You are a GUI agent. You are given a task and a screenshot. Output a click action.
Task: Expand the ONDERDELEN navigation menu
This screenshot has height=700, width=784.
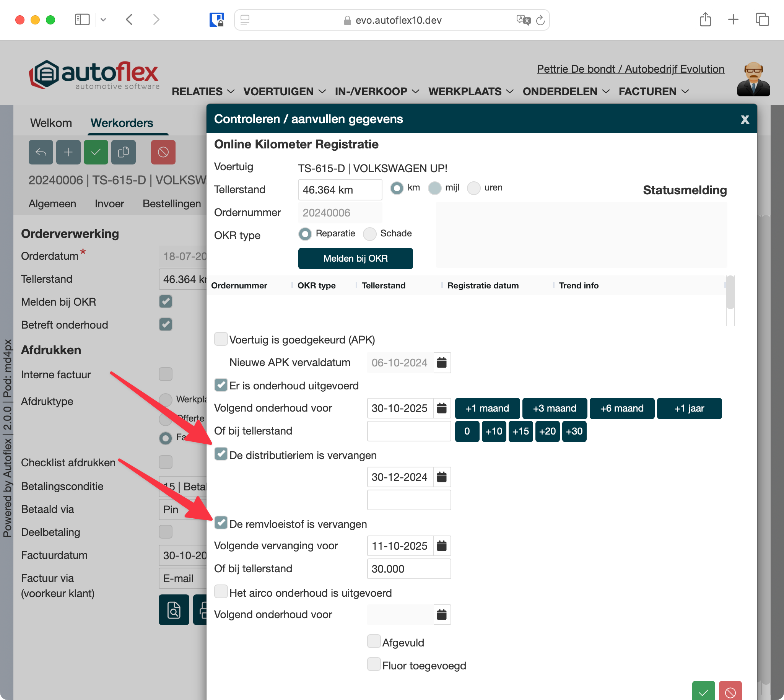click(x=566, y=91)
